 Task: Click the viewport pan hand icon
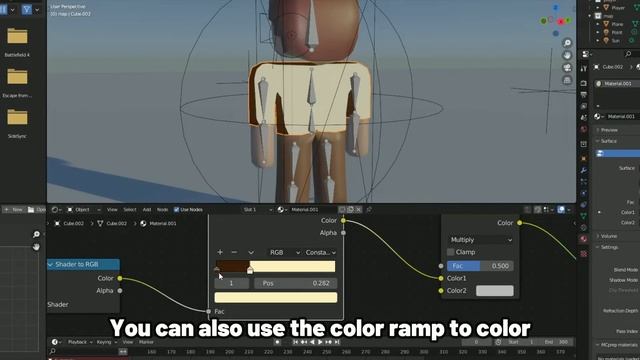[567, 55]
